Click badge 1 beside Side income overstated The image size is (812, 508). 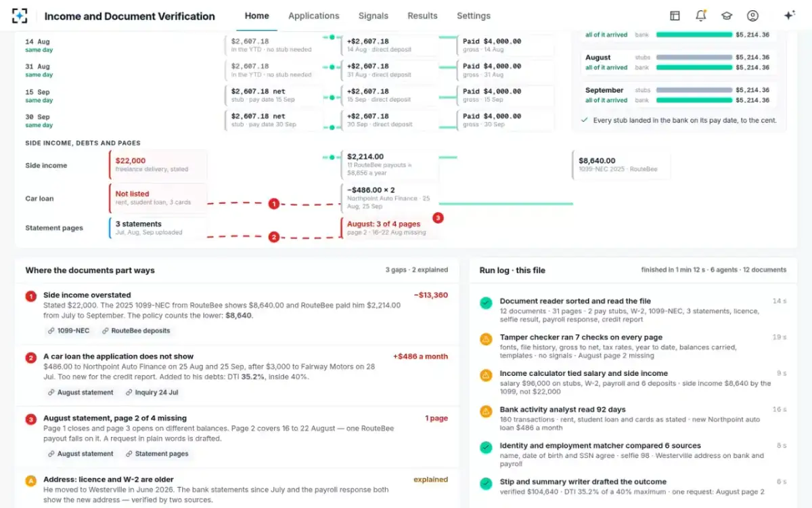point(31,296)
